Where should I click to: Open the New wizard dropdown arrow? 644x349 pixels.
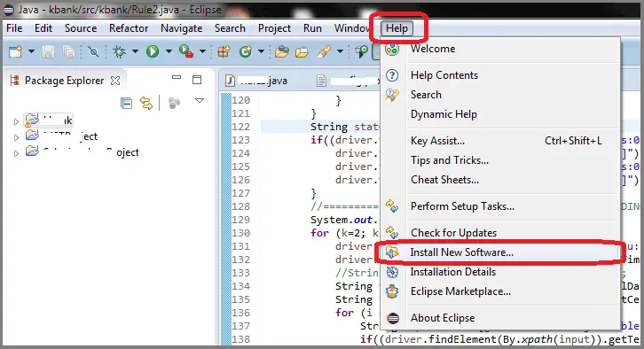(x=31, y=51)
